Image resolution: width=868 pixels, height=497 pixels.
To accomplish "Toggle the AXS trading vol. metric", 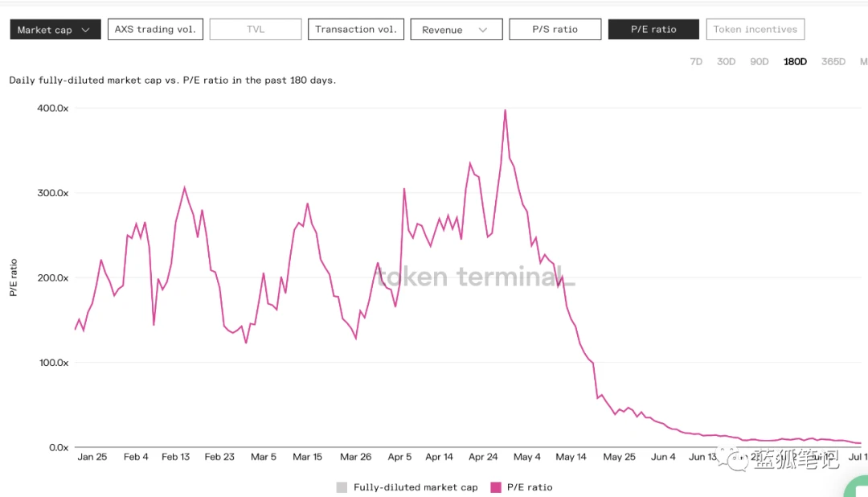I will 154,30.
